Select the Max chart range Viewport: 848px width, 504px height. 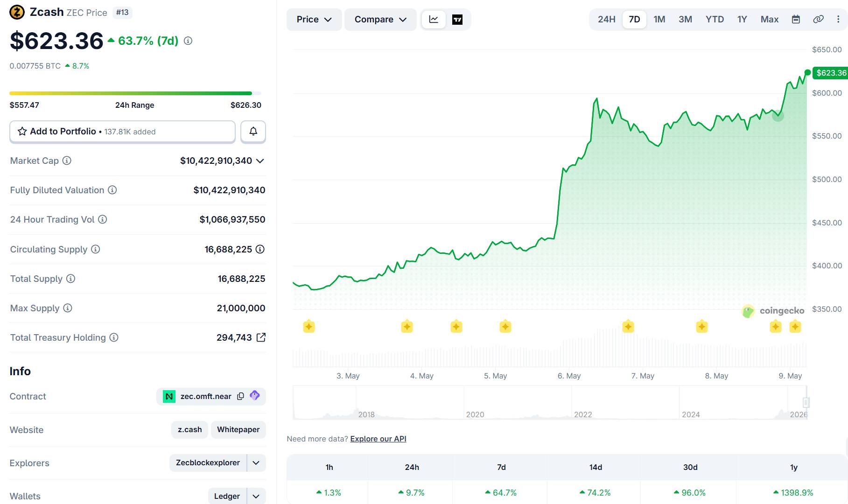[x=770, y=19]
